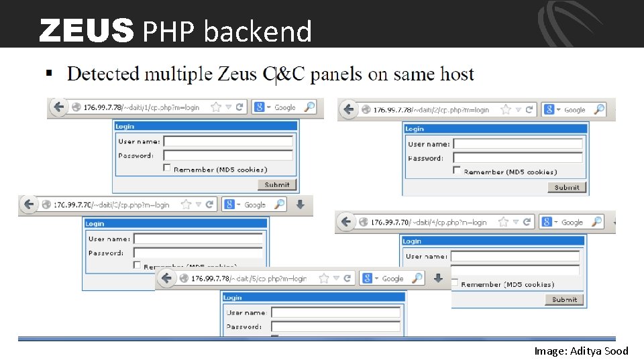644x362 pixels.
Task: Submit the daiti/4 login form
Action: pyautogui.click(x=564, y=300)
